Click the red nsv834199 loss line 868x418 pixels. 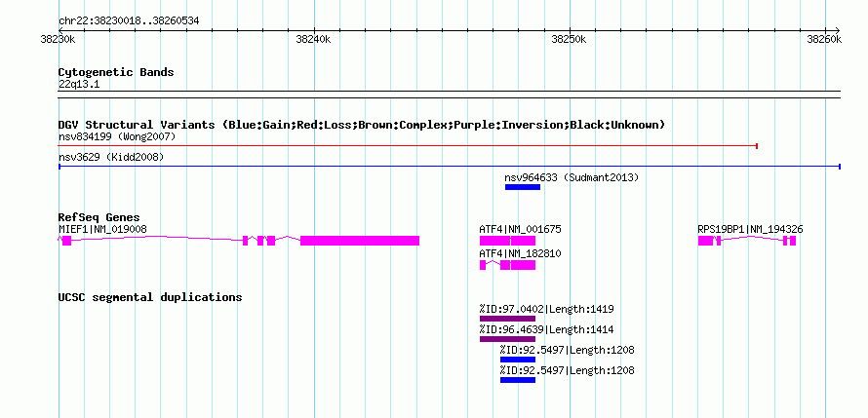point(408,146)
